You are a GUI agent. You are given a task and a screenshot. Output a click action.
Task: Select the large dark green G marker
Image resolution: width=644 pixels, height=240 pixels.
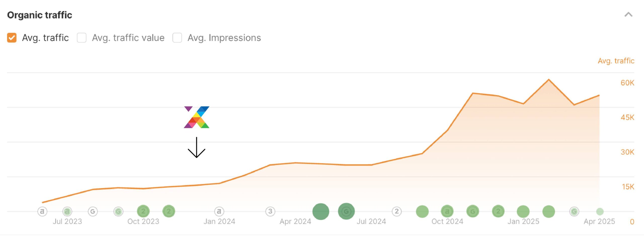tap(346, 211)
